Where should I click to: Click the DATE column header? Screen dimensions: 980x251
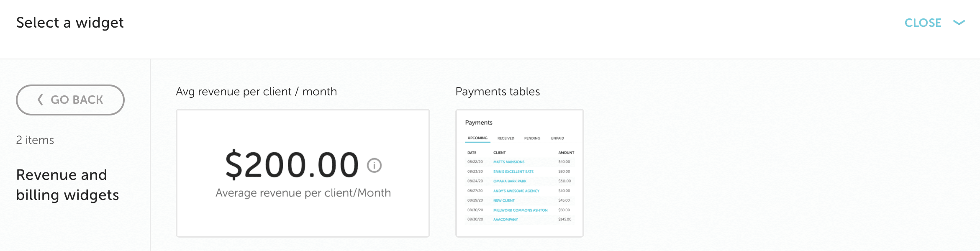(x=472, y=153)
